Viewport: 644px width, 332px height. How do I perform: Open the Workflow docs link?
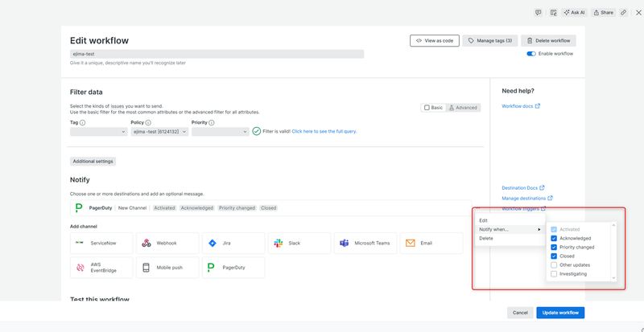tap(521, 106)
